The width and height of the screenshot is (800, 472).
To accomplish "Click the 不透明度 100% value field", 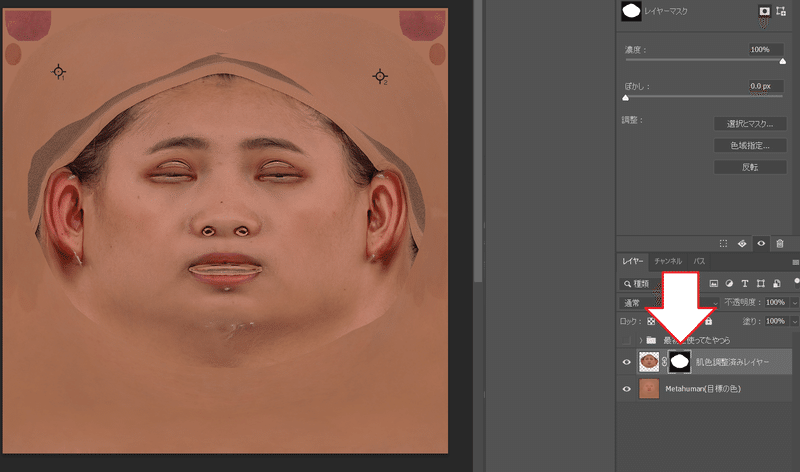I will (776, 303).
